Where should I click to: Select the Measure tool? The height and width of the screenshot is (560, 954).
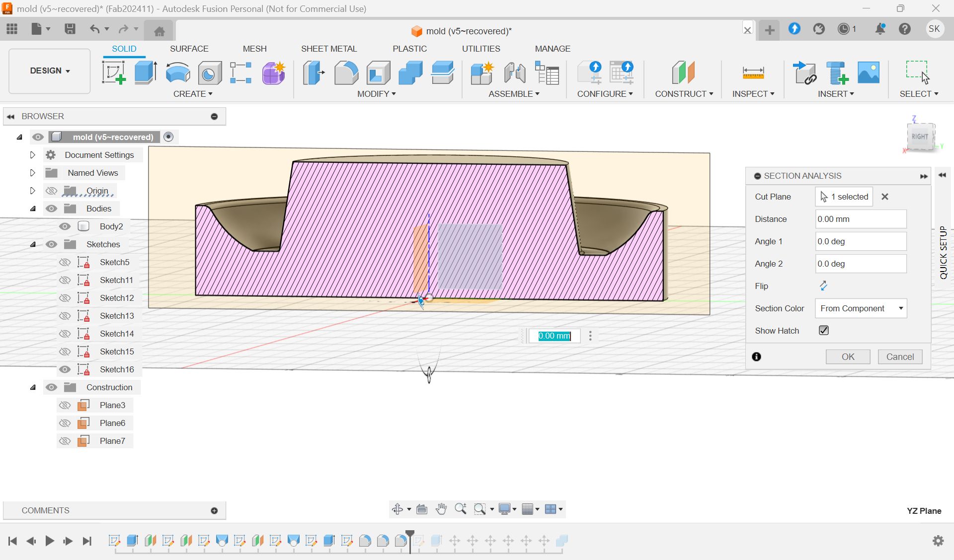coord(753,72)
